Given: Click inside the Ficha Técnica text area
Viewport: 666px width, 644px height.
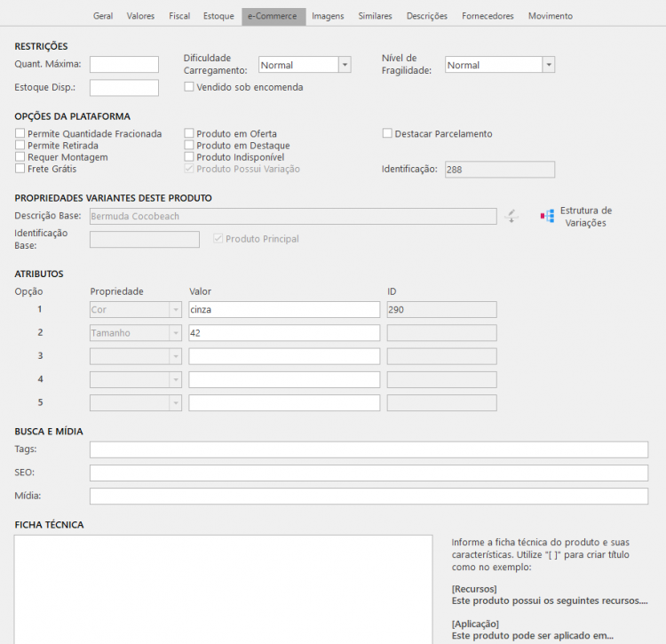Looking at the screenshot, I should tap(224, 590).
